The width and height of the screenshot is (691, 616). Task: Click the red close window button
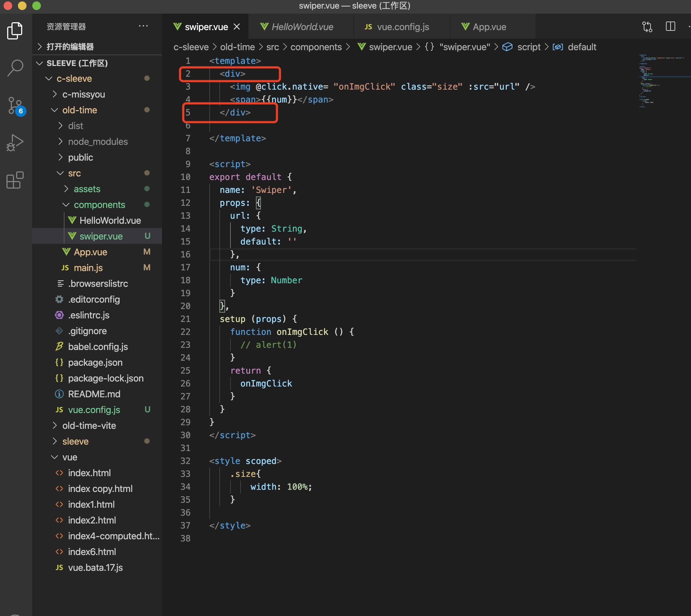8,6
